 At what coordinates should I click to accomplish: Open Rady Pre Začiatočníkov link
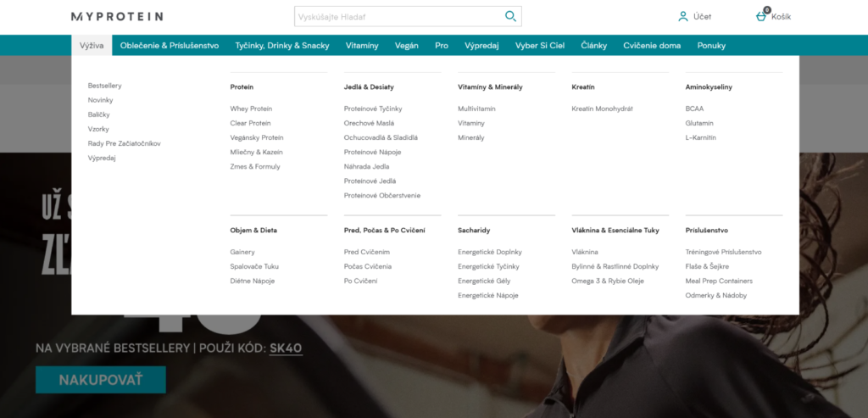pyautogui.click(x=124, y=143)
